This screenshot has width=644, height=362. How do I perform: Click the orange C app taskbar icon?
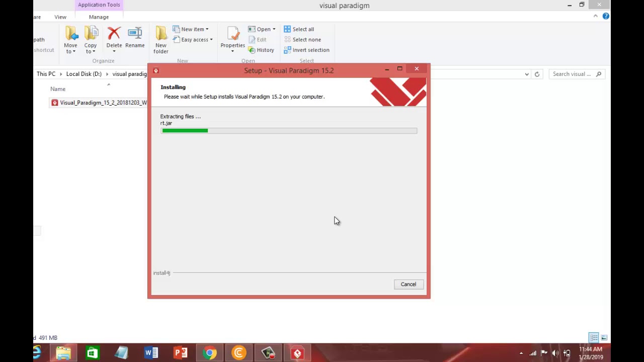pos(239,353)
